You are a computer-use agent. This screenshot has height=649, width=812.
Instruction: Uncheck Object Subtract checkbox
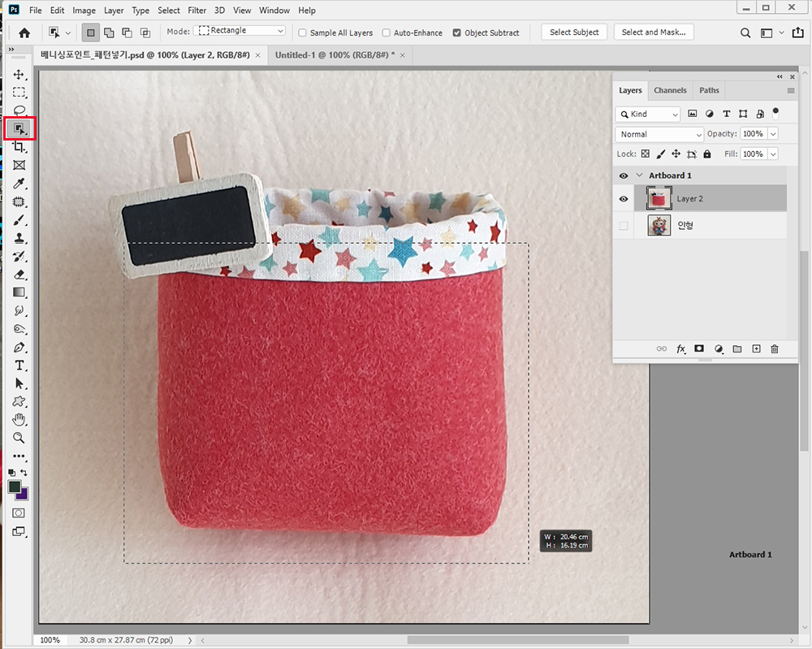click(456, 32)
